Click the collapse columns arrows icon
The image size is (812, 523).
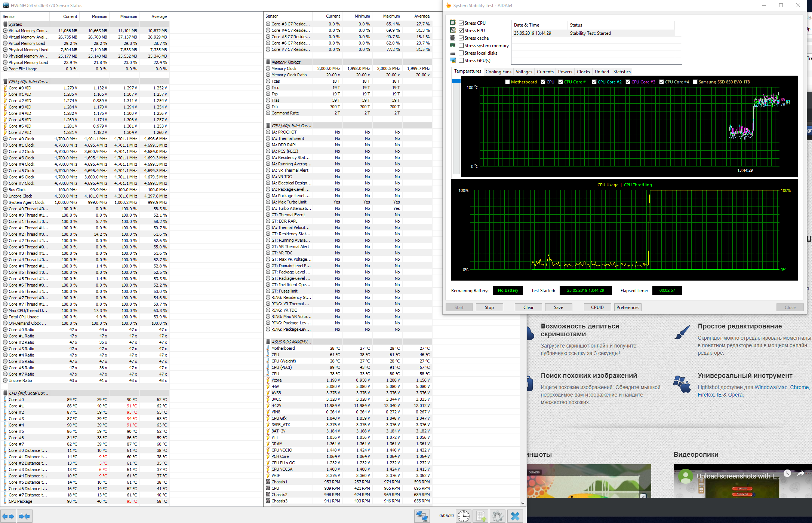coord(24,516)
